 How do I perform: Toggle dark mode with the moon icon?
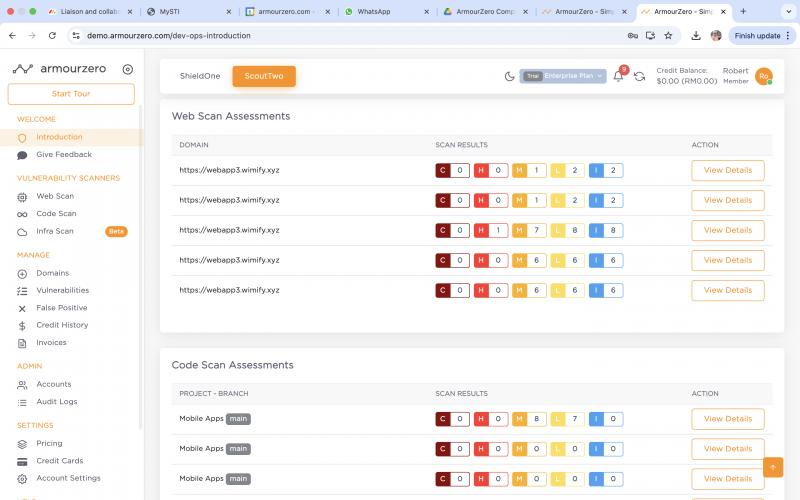[x=509, y=76]
